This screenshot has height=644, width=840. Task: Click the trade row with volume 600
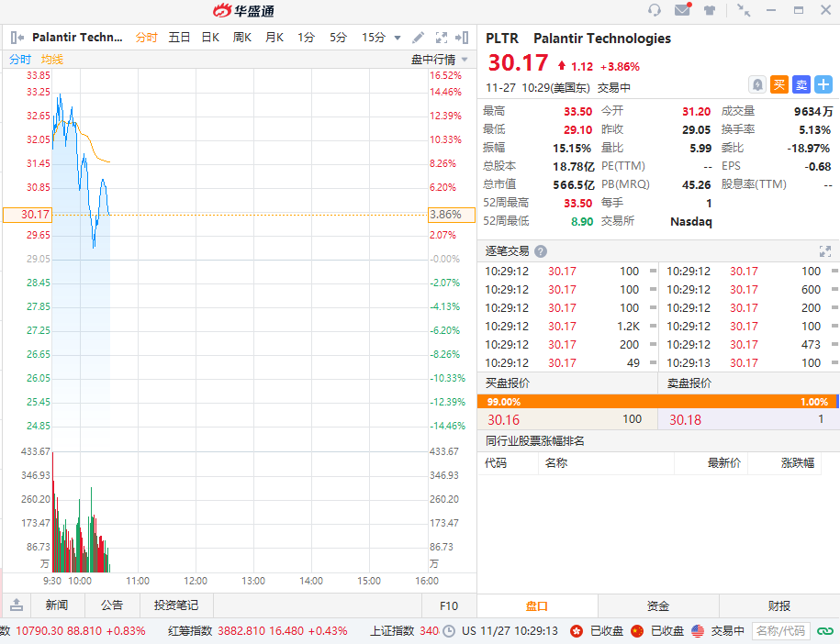coord(749,290)
